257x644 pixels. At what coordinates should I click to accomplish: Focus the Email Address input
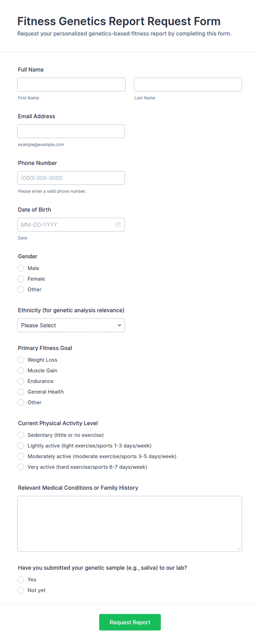71,131
